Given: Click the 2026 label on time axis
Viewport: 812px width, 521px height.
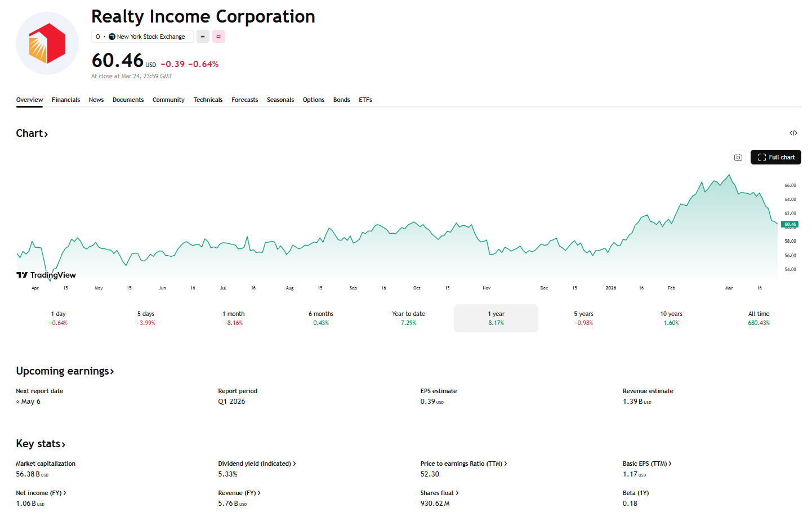Looking at the screenshot, I should (610, 288).
